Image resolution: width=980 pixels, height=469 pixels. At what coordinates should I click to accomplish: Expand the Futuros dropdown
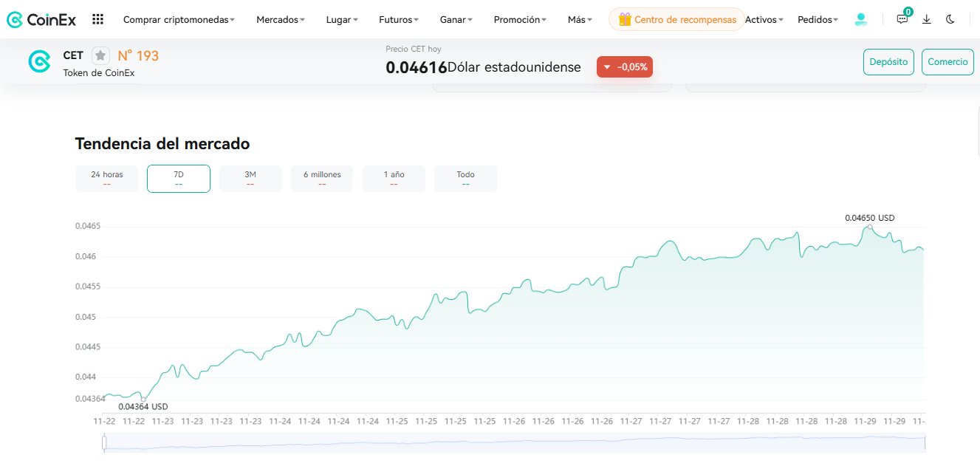pyautogui.click(x=398, y=20)
